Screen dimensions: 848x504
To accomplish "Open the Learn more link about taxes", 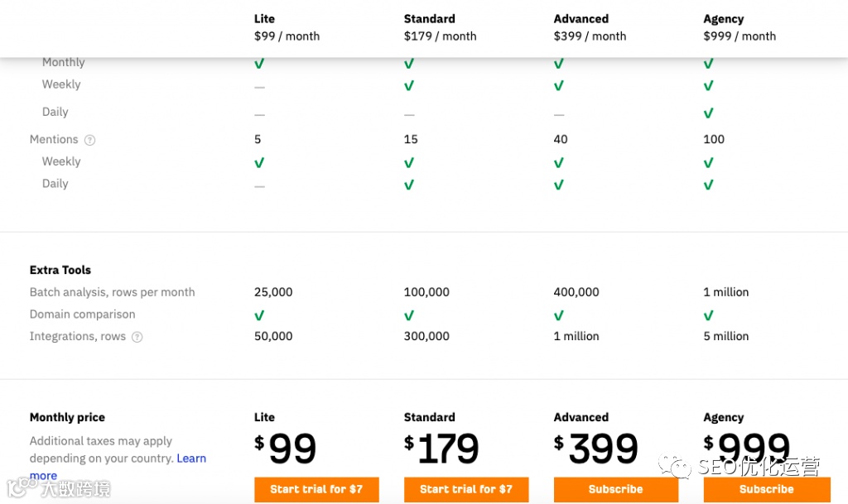I will click(x=190, y=458).
